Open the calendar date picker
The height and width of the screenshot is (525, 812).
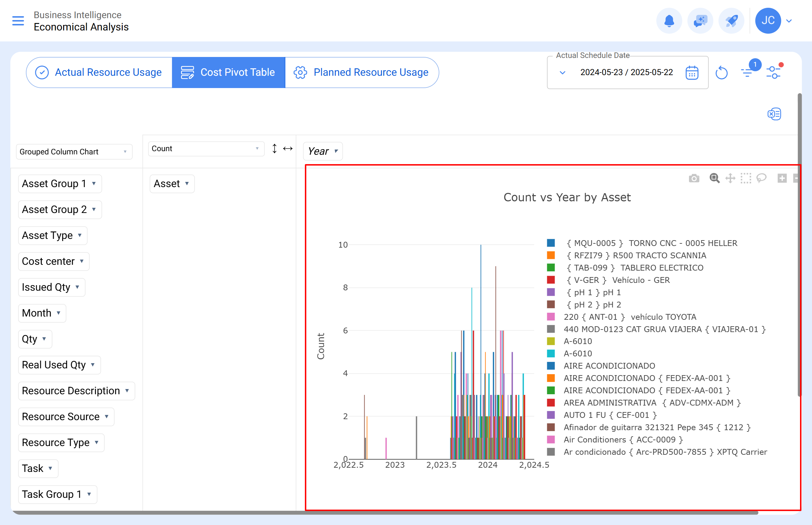click(x=692, y=73)
